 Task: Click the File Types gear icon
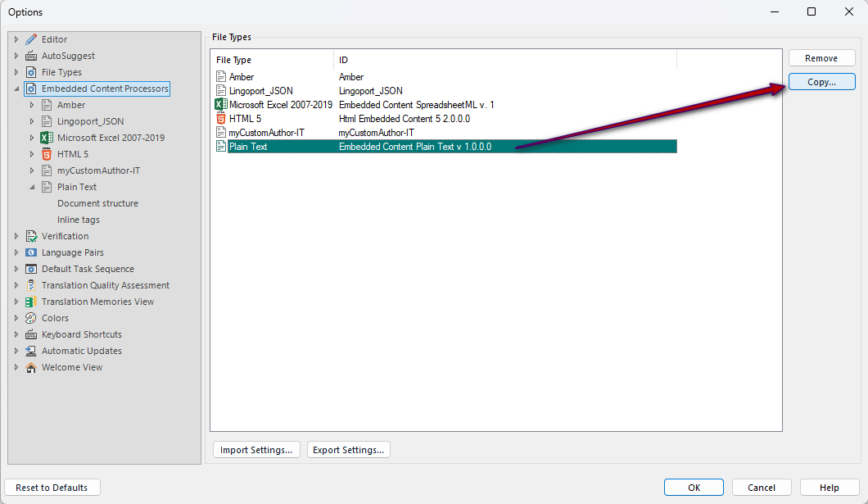[x=30, y=71]
